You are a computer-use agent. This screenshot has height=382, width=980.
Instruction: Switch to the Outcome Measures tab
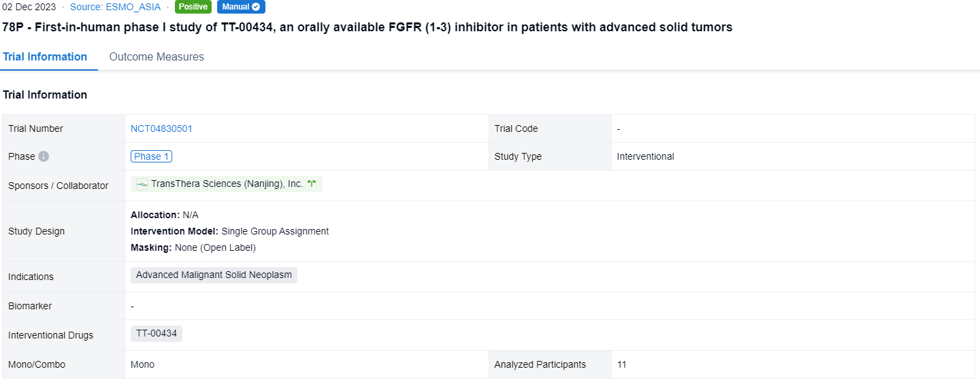[x=157, y=57]
